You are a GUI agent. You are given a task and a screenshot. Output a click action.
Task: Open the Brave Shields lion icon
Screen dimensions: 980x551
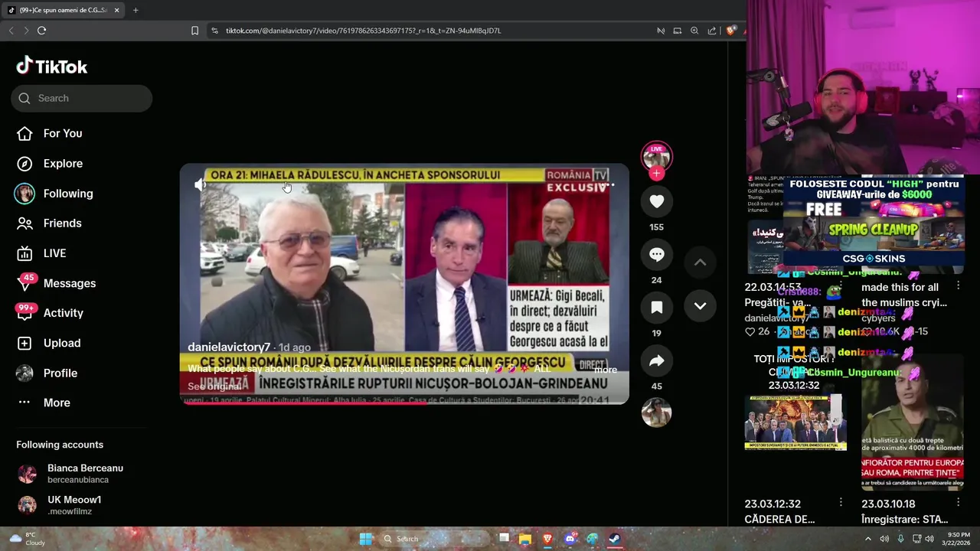pyautogui.click(x=731, y=31)
